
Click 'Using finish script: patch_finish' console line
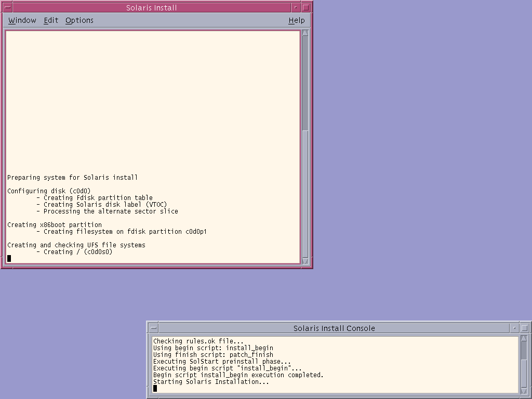coord(213,354)
